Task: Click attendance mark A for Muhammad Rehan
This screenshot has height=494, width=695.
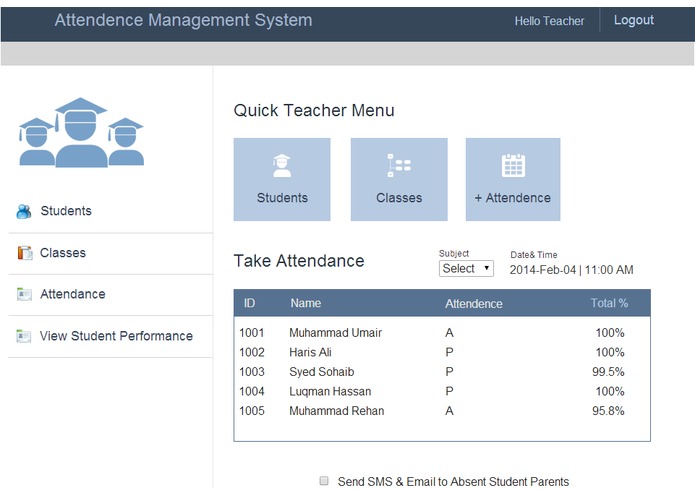Action: (x=449, y=411)
